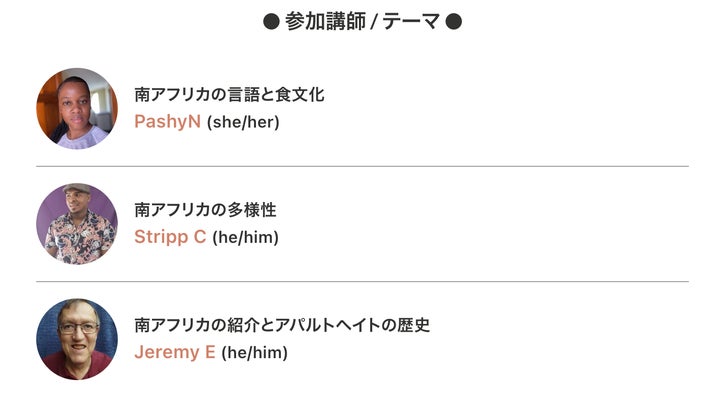Select the 南アフリカの言語と食文化 theme title
Image resolution: width=720 pixels, height=401 pixels.
tap(229, 95)
